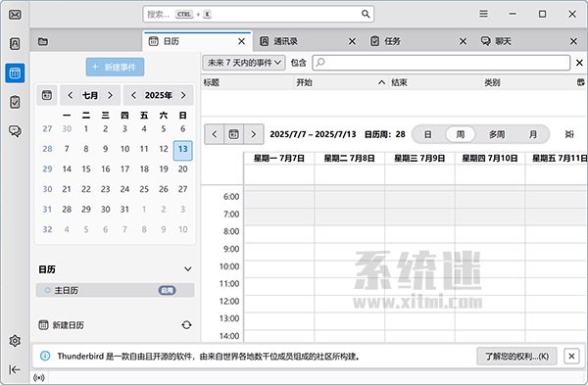
Task: Click the connection status icon in status bar
Action: pos(39,377)
